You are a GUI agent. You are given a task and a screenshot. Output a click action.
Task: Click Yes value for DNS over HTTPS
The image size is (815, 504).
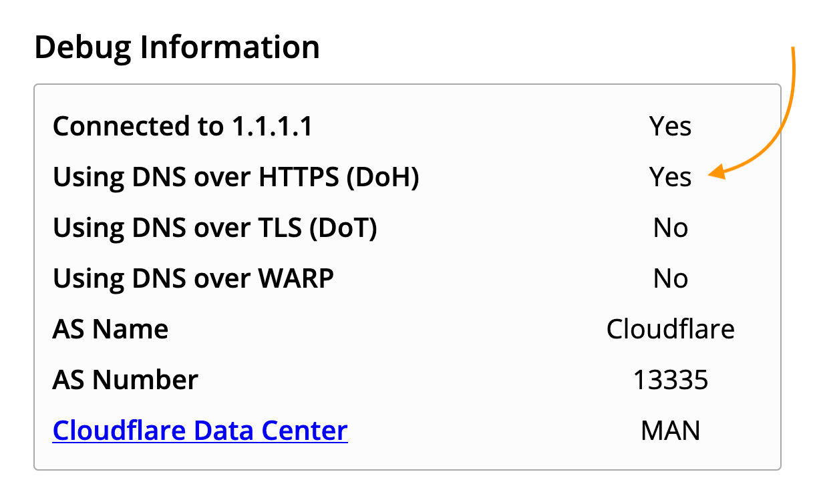click(x=670, y=177)
